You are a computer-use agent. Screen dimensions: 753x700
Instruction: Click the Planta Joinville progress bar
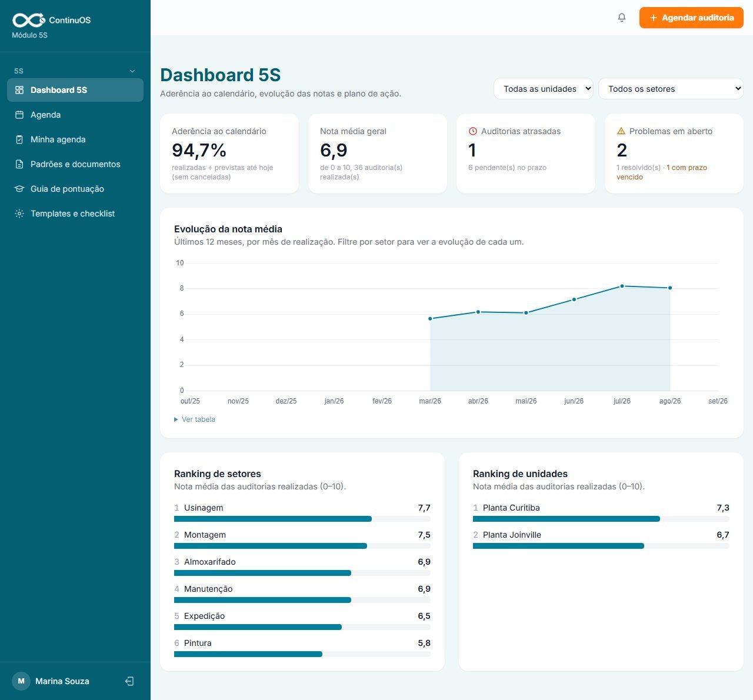point(601,546)
